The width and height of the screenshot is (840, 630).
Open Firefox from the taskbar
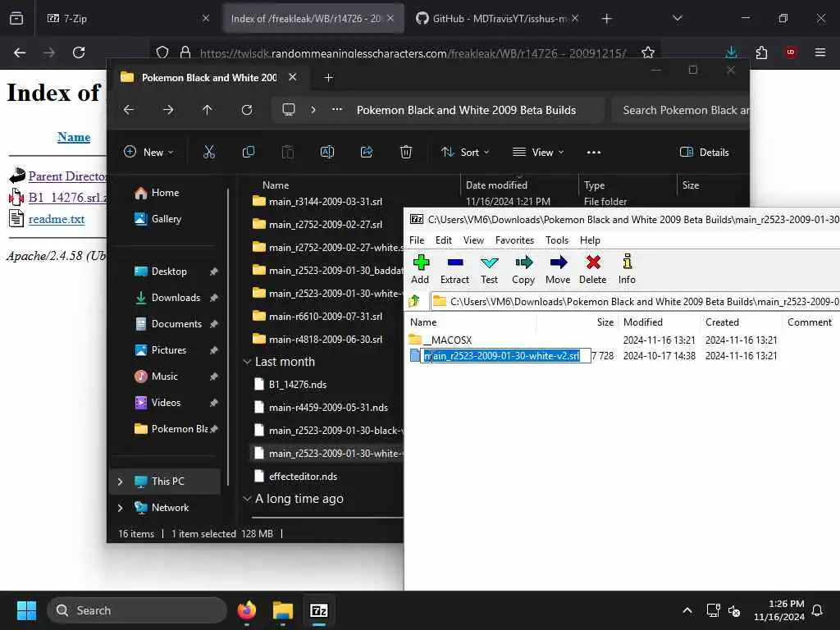click(246, 610)
